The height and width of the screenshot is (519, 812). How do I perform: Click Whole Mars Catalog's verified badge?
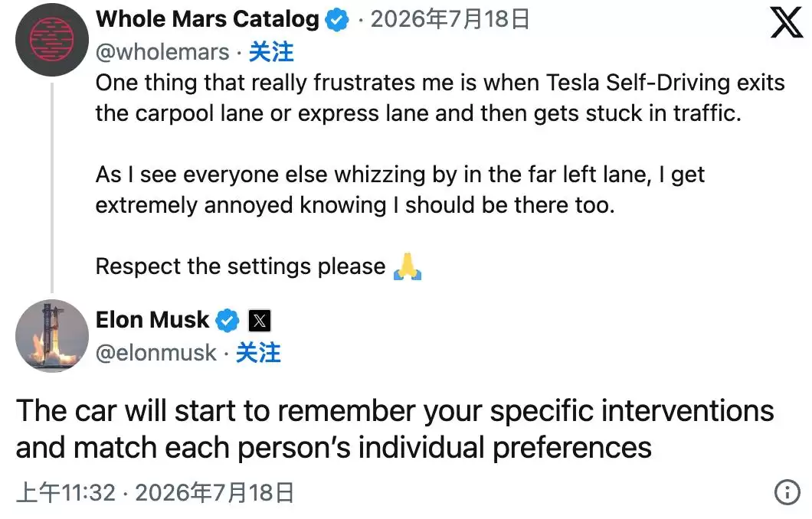337,20
